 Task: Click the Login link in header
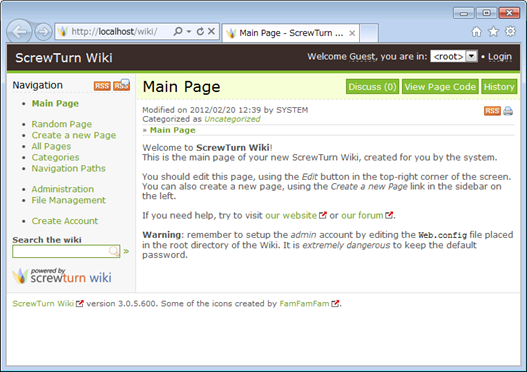click(500, 56)
